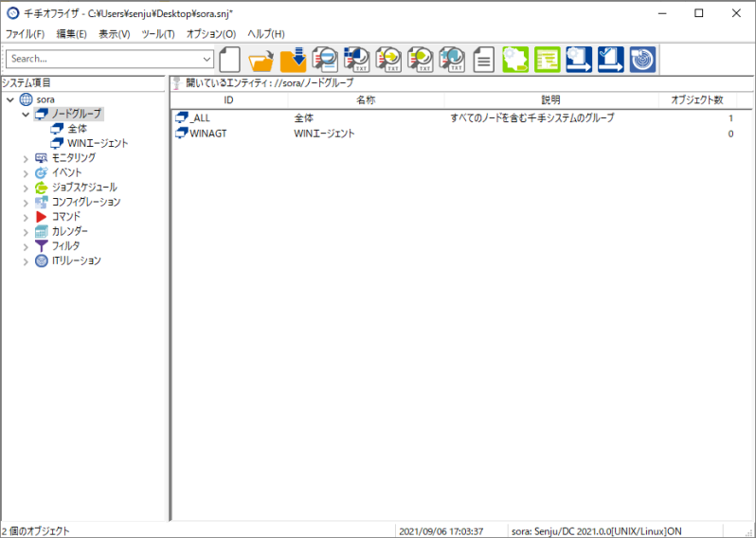Click the コンフィグレーション icon
The height and width of the screenshot is (538, 756).
(x=42, y=202)
